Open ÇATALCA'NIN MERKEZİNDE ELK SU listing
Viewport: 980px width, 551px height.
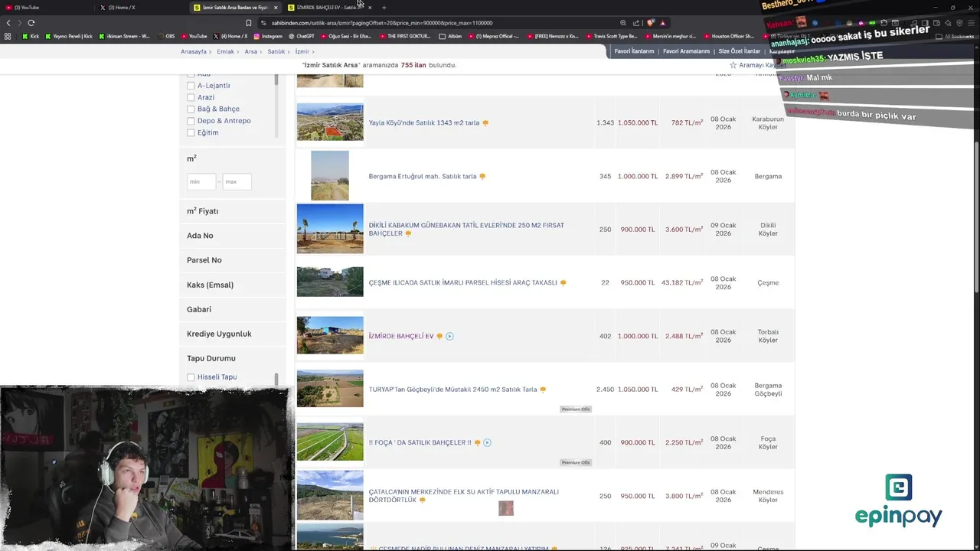pyautogui.click(x=464, y=496)
